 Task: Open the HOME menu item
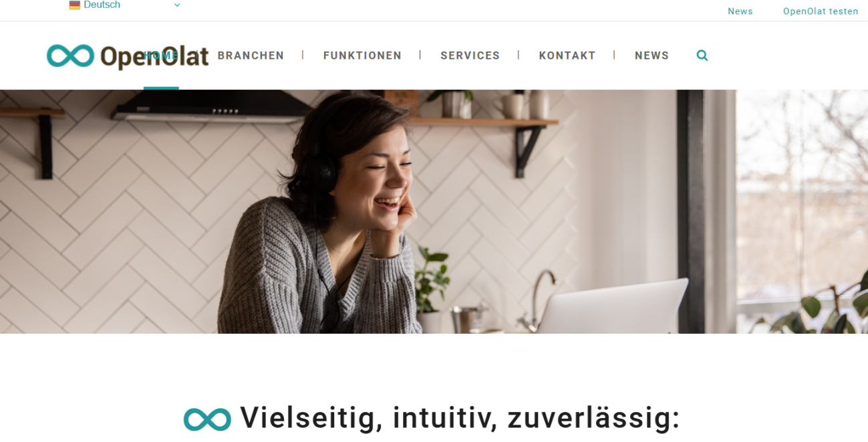(161, 56)
